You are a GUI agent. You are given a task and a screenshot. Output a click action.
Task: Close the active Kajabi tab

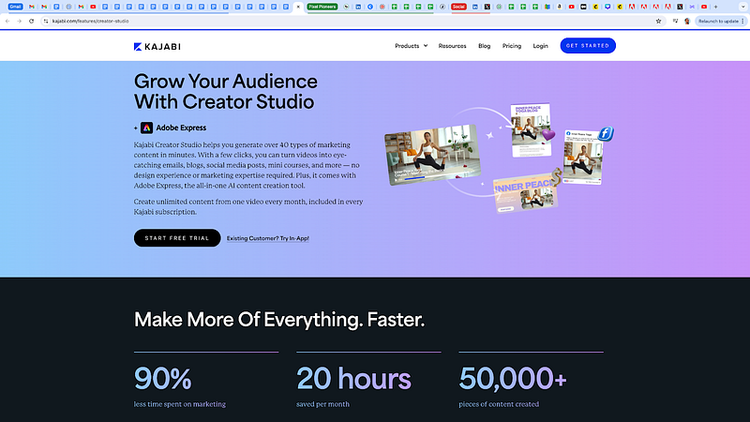pos(298,7)
